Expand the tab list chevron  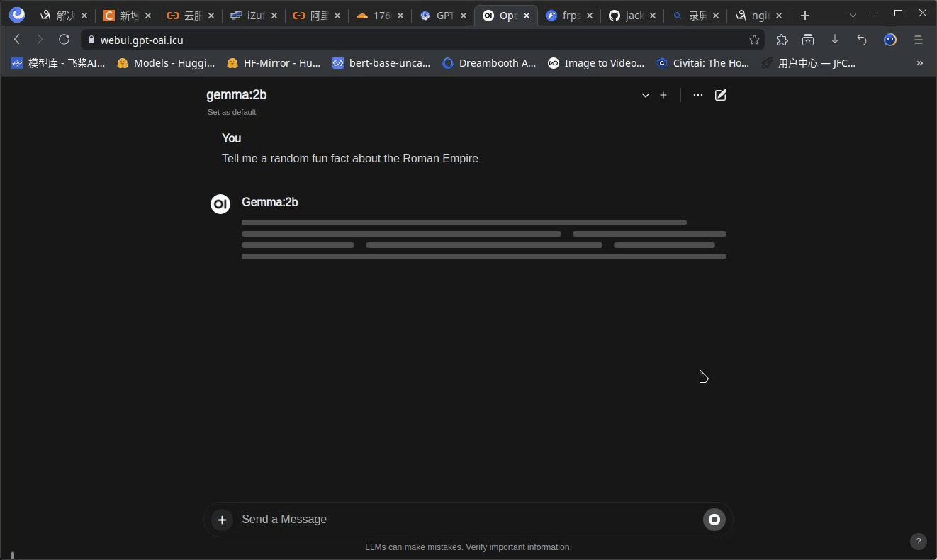[x=853, y=15]
